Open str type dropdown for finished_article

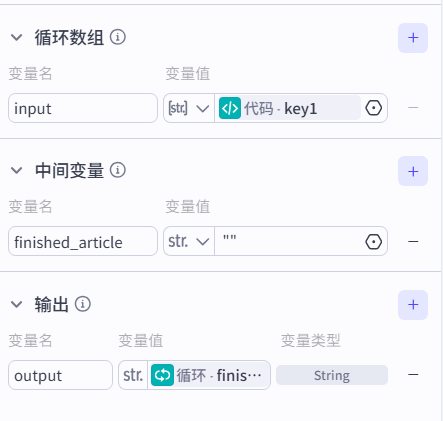click(x=189, y=241)
